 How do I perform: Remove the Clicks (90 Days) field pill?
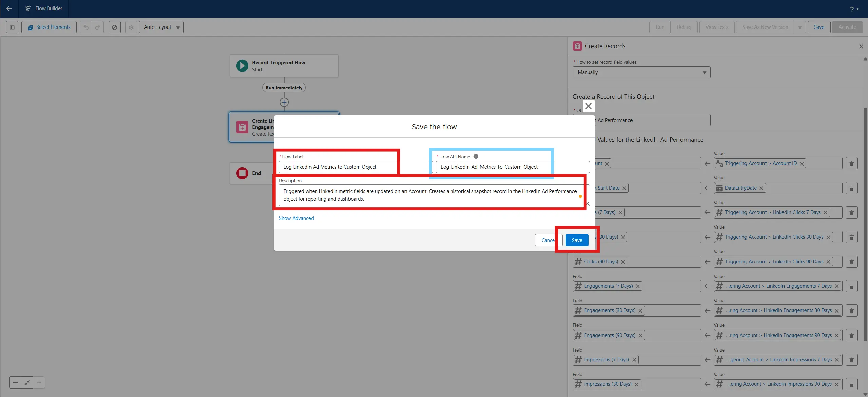(x=623, y=262)
